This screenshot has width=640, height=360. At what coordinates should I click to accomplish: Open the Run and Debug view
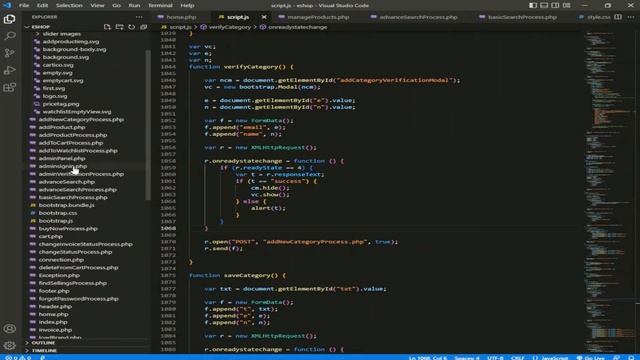click(9, 70)
